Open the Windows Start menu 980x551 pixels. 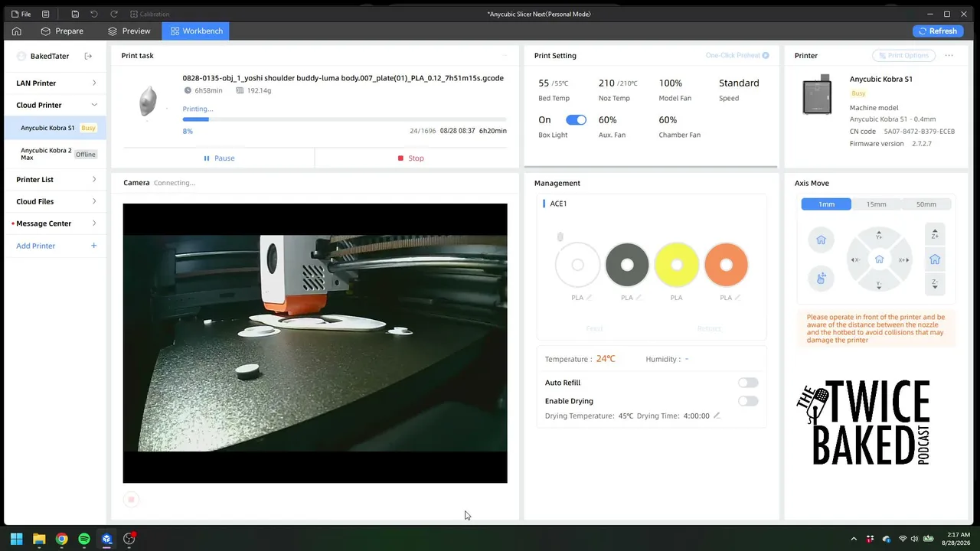coord(16,539)
